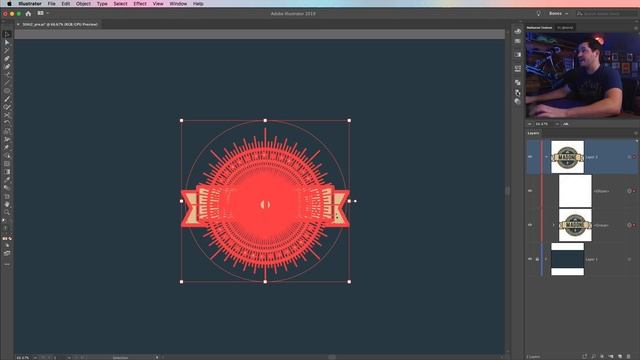Open the File menu

51,4
